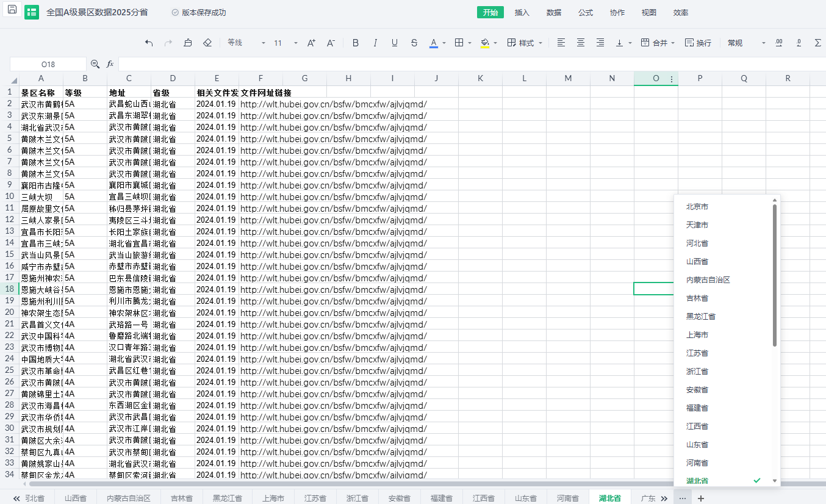Open the font color dropdown arrow
Screen dimensions: 826x504
[x=444, y=43]
